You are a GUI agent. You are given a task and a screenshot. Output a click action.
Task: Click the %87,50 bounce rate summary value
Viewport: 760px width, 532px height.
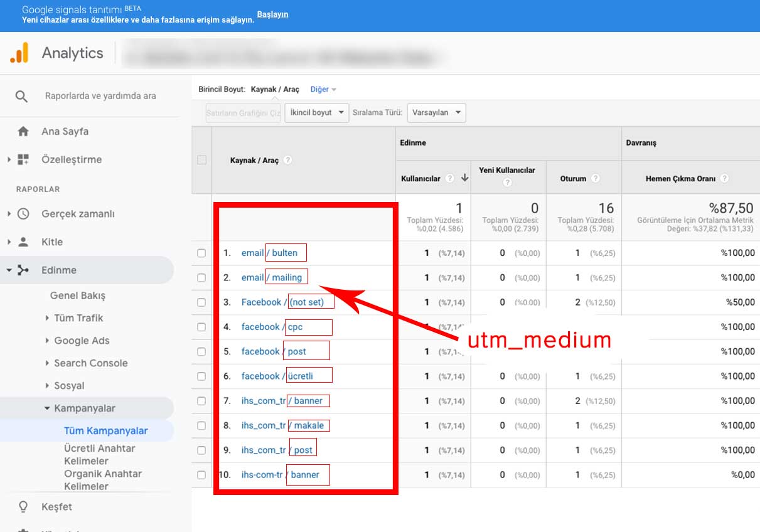click(x=732, y=208)
